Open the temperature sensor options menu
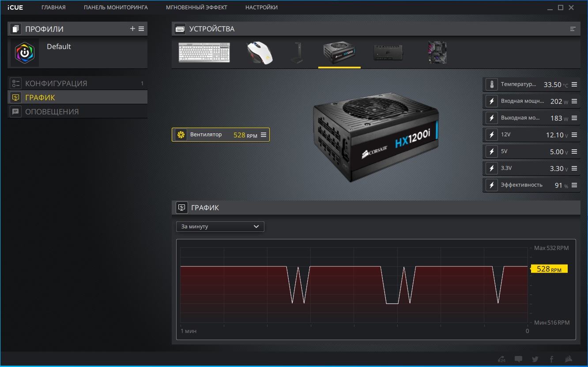The width and height of the screenshot is (588, 367). coord(574,84)
